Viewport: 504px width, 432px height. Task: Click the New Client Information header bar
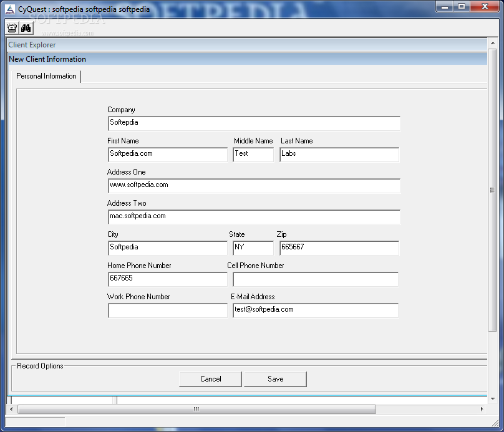click(247, 59)
